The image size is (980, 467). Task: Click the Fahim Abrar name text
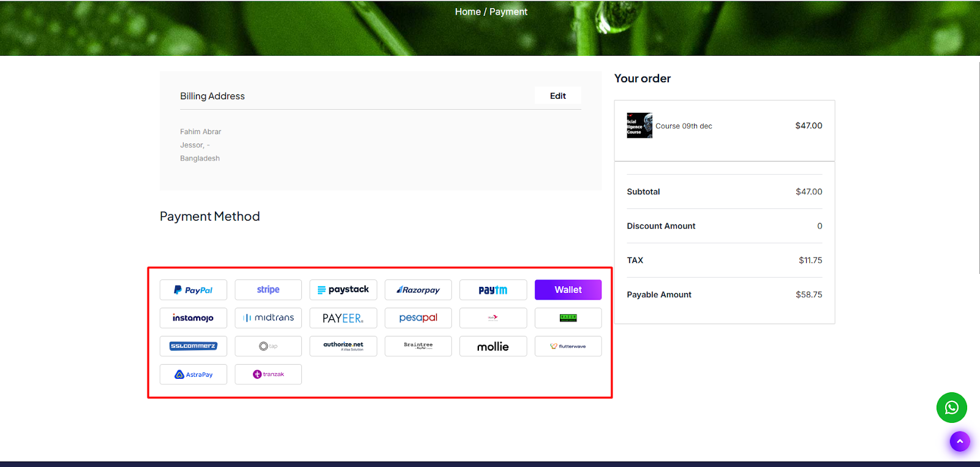(x=200, y=132)
